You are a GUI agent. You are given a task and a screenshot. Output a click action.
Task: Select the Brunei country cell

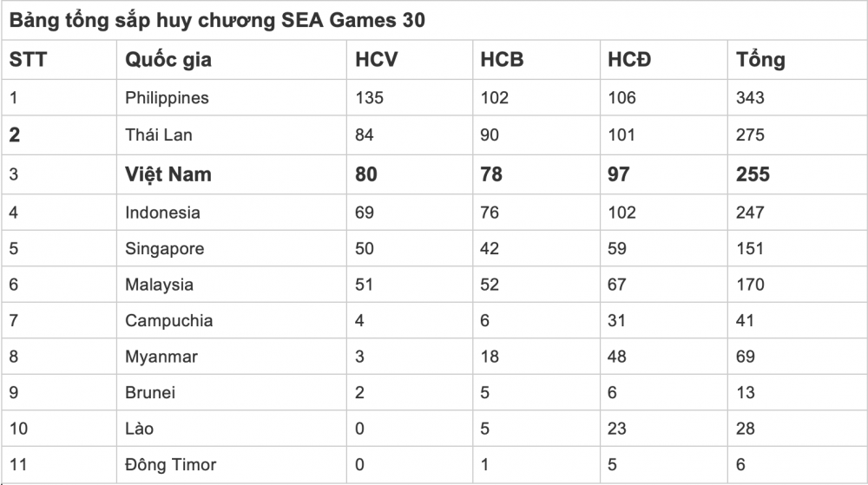click(x=150, y=392)
